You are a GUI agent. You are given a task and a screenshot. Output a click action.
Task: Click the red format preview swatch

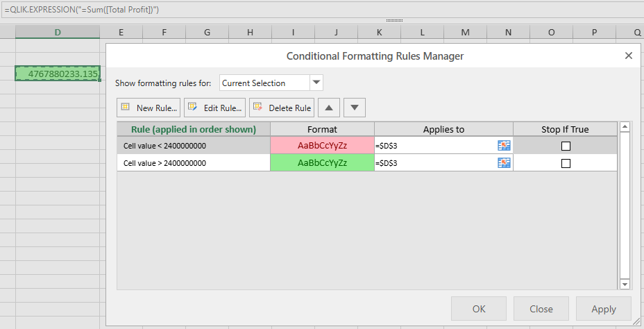pyautogui.click(x=322, y=146)
